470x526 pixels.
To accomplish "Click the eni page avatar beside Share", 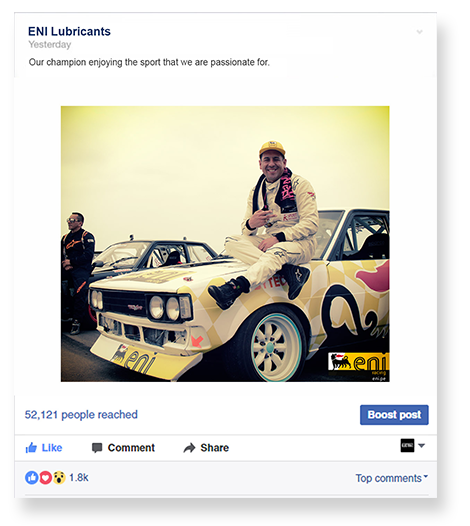I will pos(407,445).
